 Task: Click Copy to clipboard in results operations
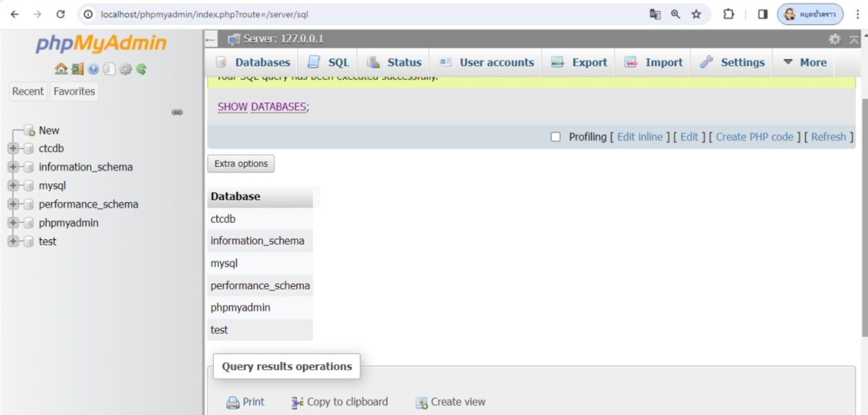click(340, 402)
